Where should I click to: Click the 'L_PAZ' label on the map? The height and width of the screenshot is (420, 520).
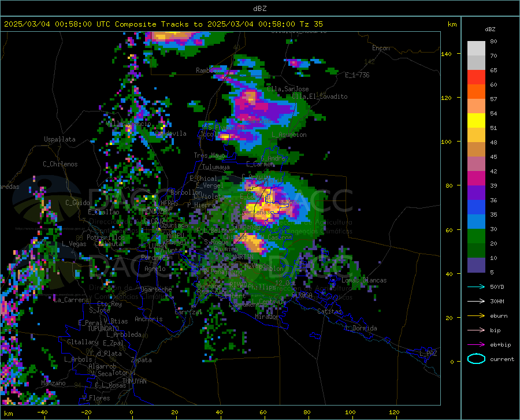tap(428, 354)
